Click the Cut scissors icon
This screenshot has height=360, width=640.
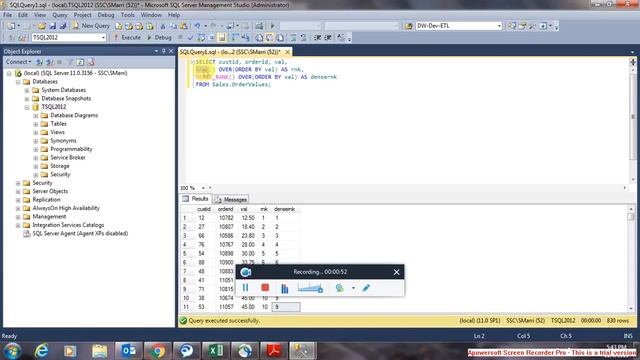point(163,26)
